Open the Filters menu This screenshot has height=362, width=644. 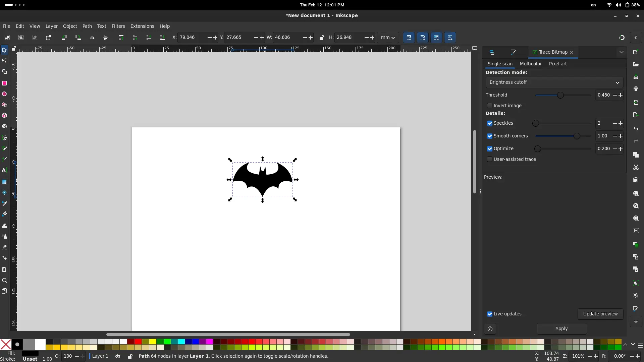point(118,26)
